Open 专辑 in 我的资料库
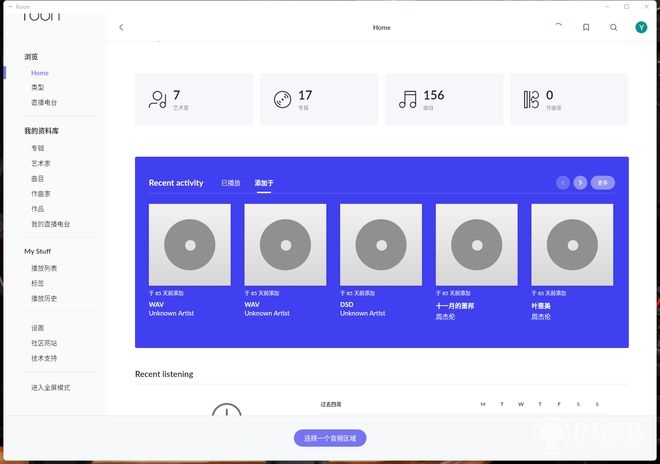 pyautogui.click(x=37, y=148)
